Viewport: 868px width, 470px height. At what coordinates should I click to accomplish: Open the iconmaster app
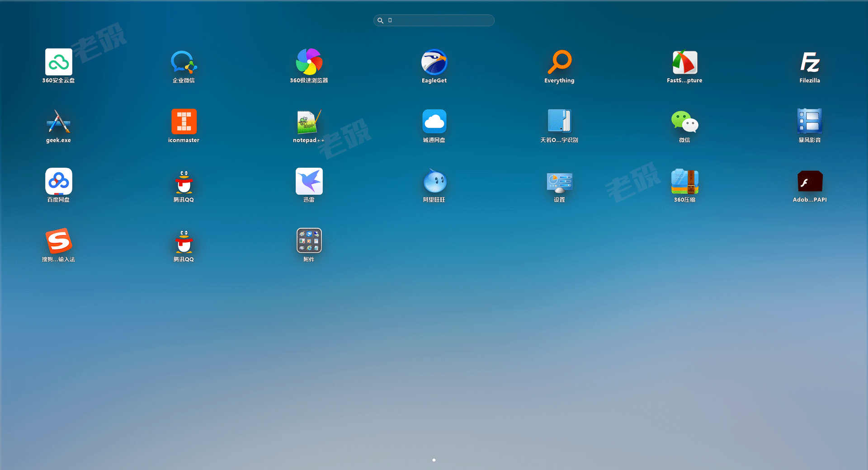(184, 122)
